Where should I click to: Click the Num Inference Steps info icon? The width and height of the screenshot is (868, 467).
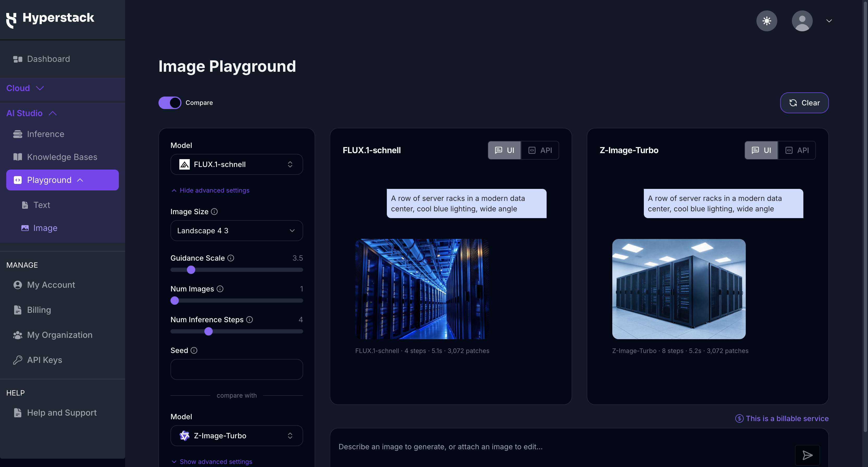[x=249, y=319]
